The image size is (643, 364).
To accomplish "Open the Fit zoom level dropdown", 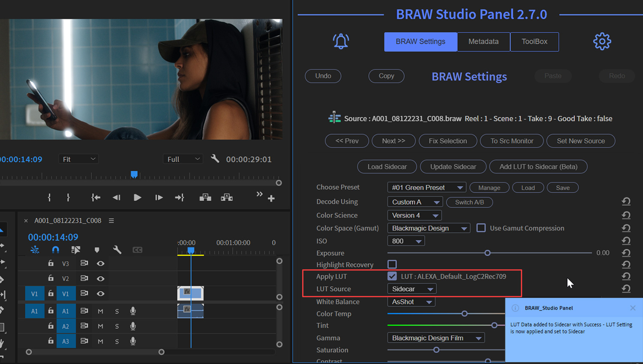I will click(78, 159).
